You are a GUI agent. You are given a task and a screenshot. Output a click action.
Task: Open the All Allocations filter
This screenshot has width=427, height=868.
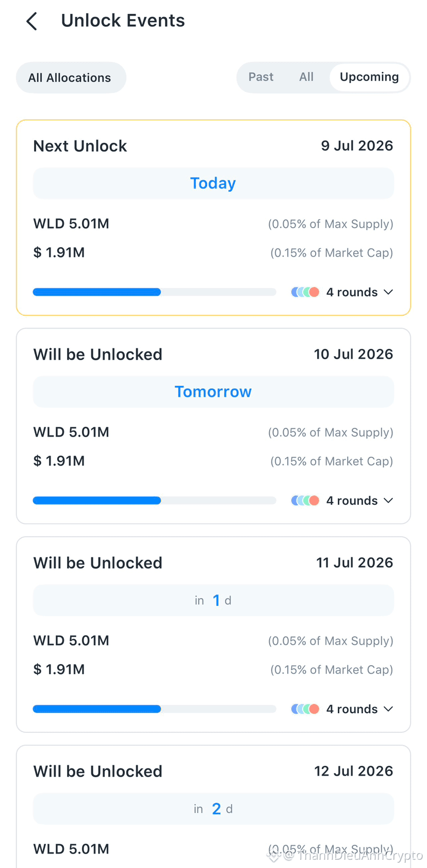(x=71, y=78)
